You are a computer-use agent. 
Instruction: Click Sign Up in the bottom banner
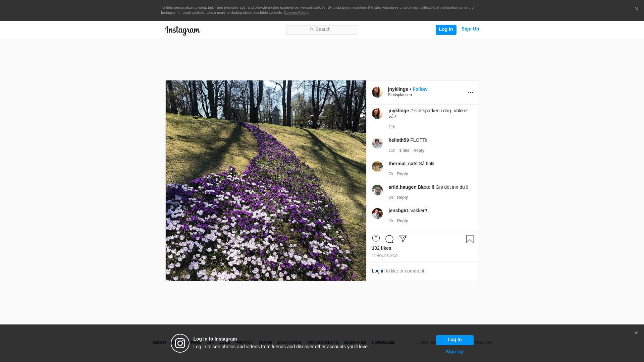pyautogui.click(x=454, y=352)
